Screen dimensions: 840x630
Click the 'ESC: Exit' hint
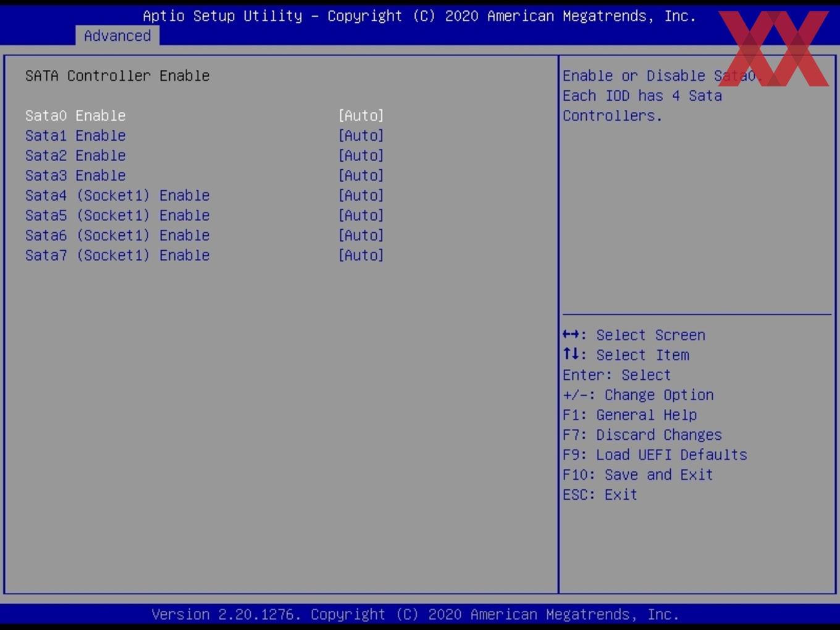[x=600, y=495]
